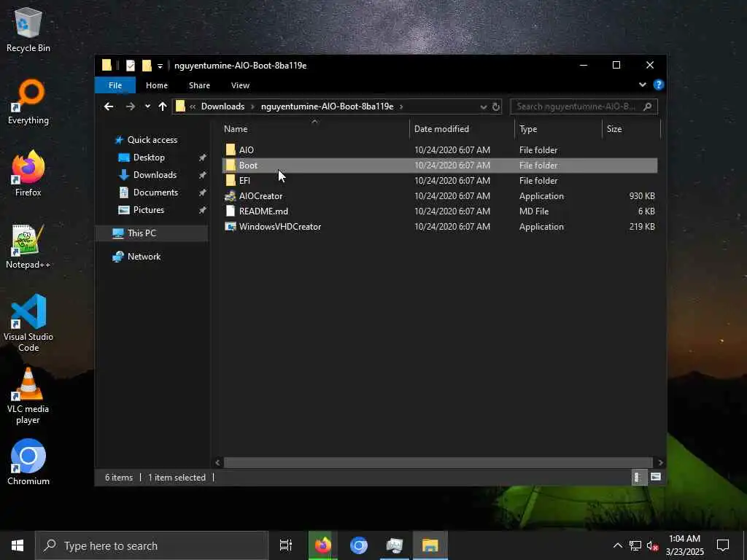Switch to large icons view layout
747x560 pixels.
click(x=656, y=477)
